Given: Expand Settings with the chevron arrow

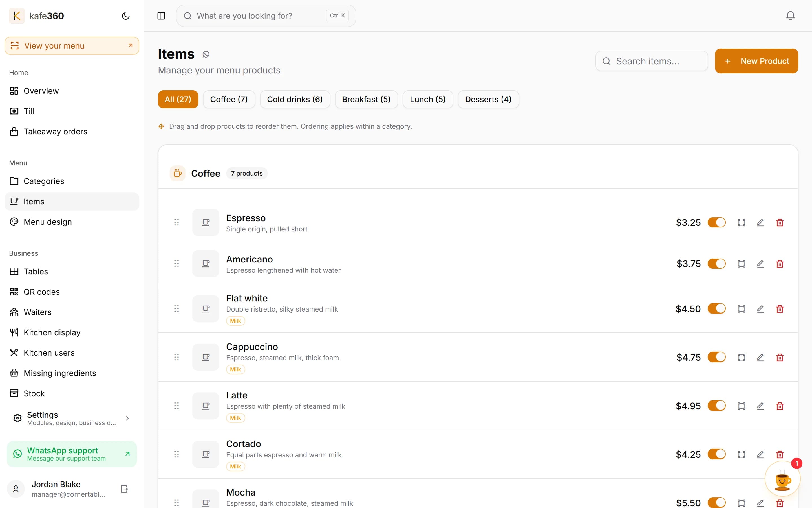Looking at the screenshot, I should pos(127,418).
